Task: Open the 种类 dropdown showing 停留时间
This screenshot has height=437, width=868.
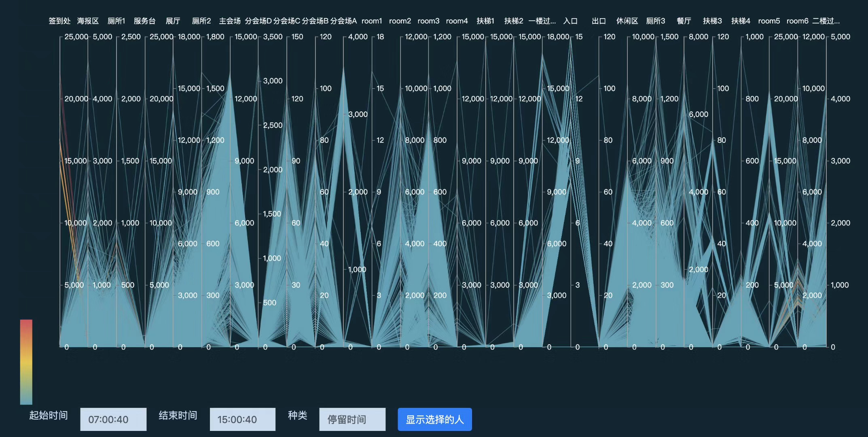Action: tap(352, 419)
